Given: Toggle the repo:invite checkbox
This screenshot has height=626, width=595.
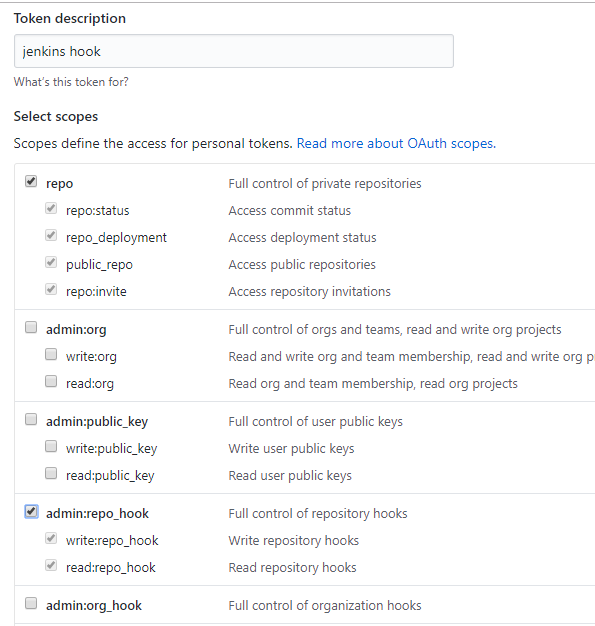Looking at the screenshot, I should click(51, 289).
